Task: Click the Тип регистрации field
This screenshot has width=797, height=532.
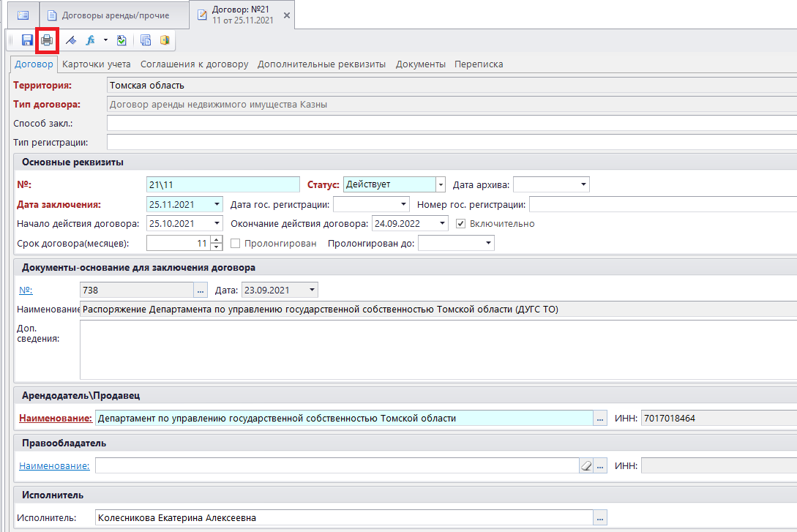Action: click(x=452, y=142)
